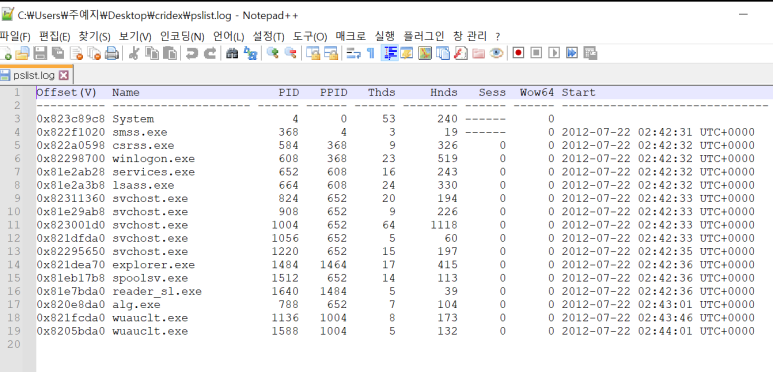Screen dimensions: 773x372
Task: Open the 언어(L) menu
Action: point(229,36)
